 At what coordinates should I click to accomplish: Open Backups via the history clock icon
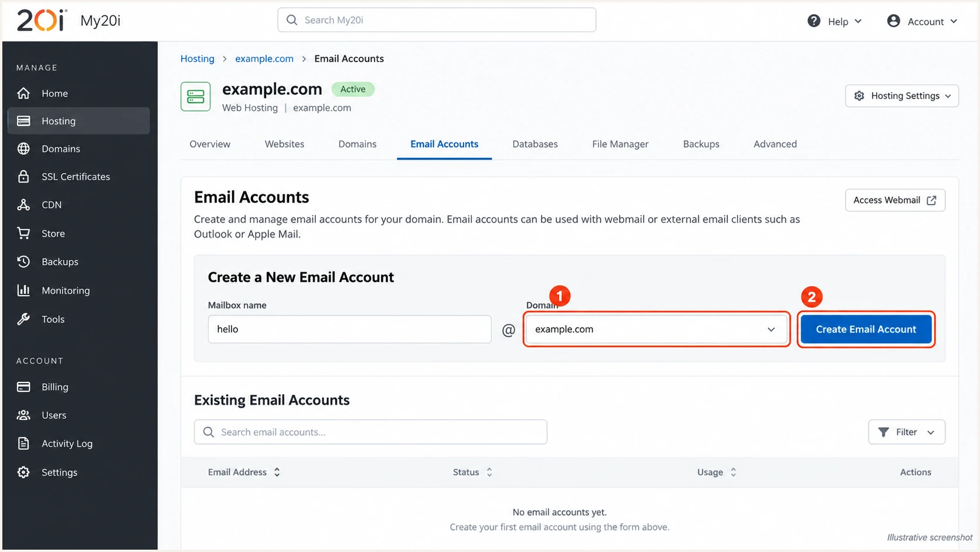pos(23,262)
